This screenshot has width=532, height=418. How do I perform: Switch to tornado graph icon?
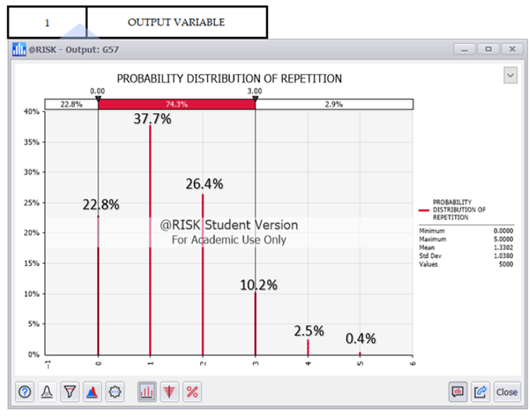[x=169, y=392]
